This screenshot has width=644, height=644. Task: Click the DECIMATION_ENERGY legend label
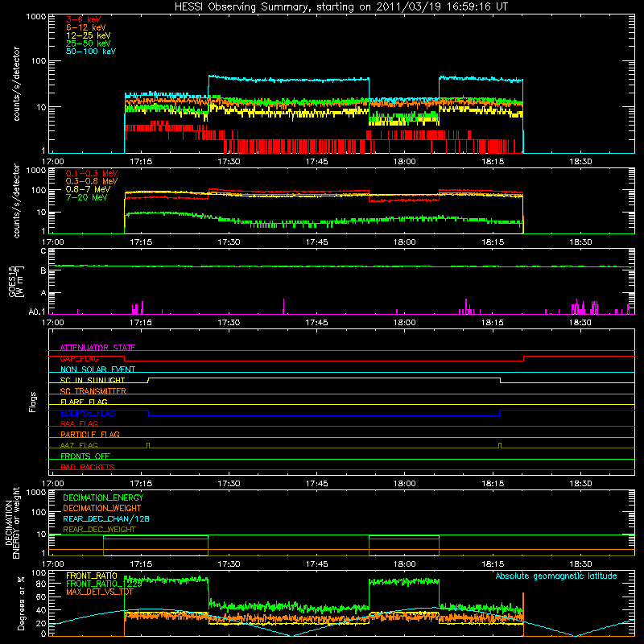tap(103, 497)
